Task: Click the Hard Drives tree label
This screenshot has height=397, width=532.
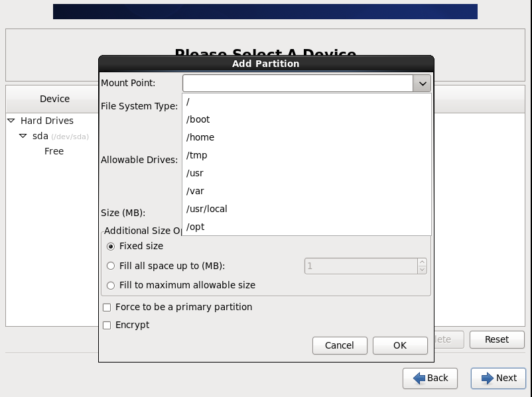Action: 47,121
